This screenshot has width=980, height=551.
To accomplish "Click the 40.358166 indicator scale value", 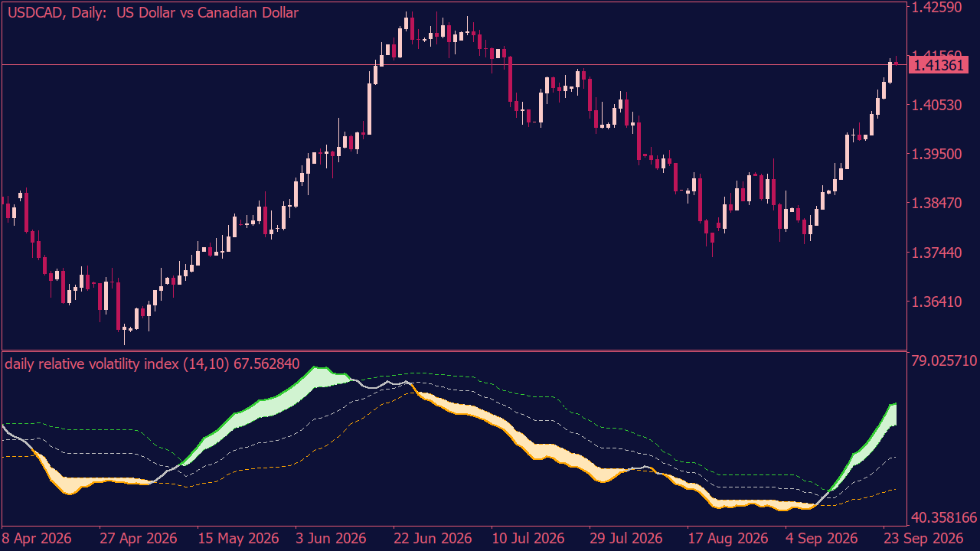I will pos(945,517).
